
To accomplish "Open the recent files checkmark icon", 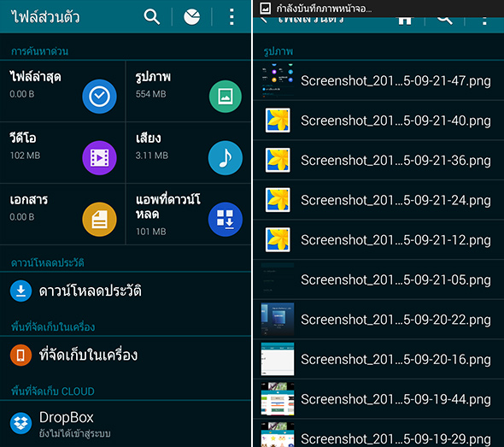I will tap(99, 97).
